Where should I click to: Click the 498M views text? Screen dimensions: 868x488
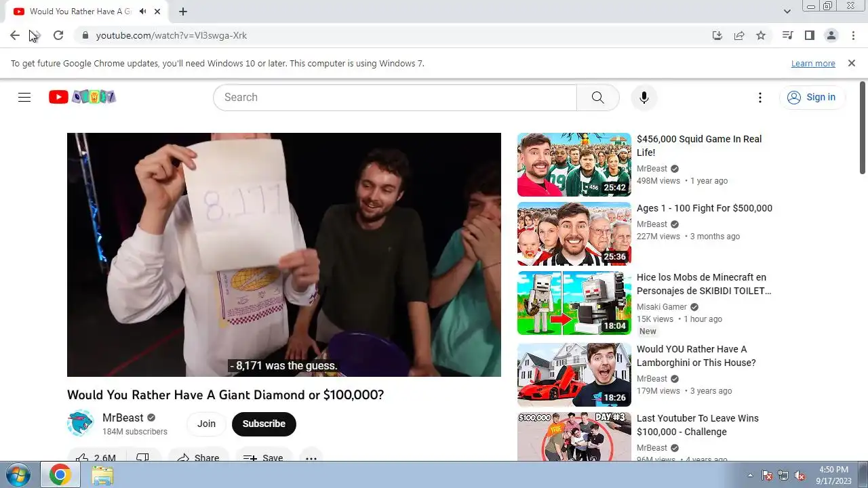point(658,181)
